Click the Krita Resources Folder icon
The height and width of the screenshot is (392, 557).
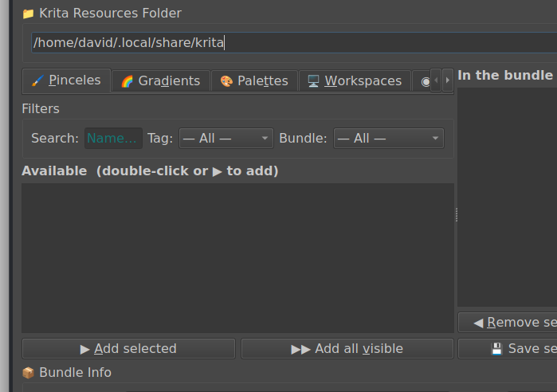tap(28, 14)
